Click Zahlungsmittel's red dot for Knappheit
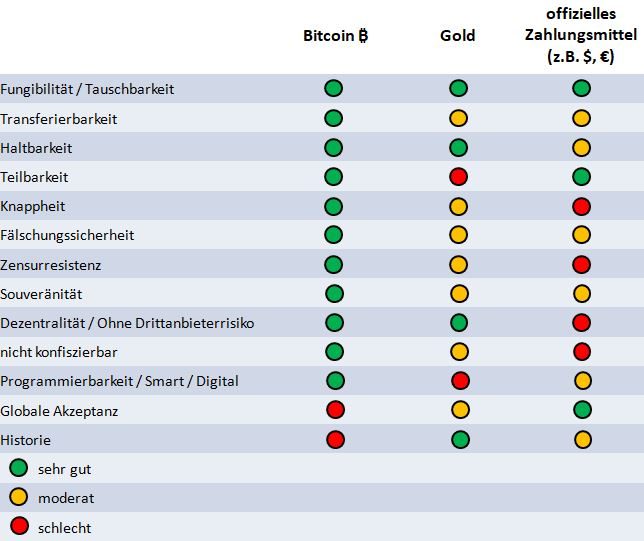Screen dimensions: 644x541 pyautogui.click(x=582, y=206)
